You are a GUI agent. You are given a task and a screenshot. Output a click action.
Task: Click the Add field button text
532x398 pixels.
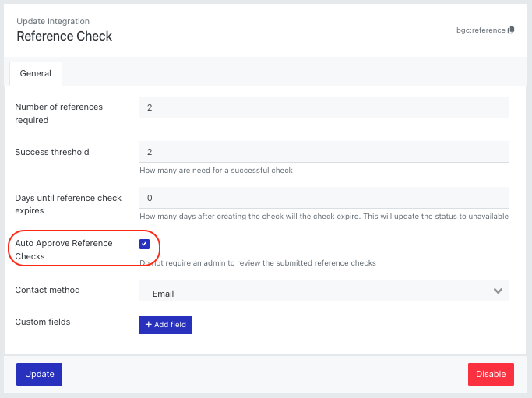click(170, 324)
